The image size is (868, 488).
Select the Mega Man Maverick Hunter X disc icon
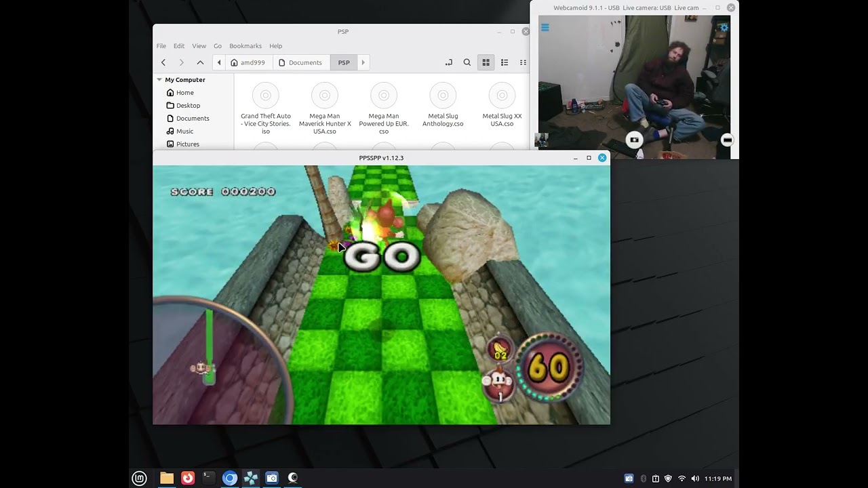[325, 95]
